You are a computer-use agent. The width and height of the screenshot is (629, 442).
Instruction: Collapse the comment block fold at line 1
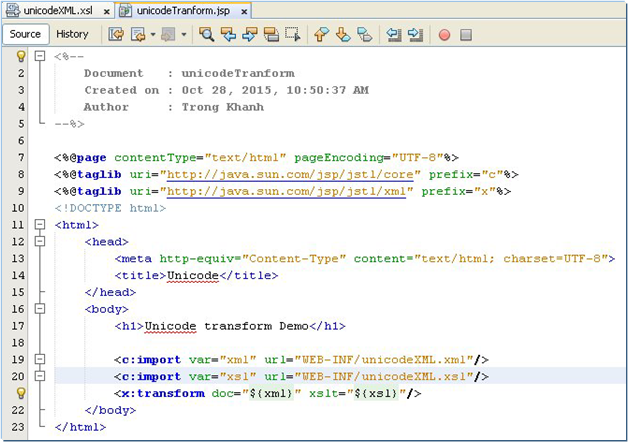click(x=40, y=56)
